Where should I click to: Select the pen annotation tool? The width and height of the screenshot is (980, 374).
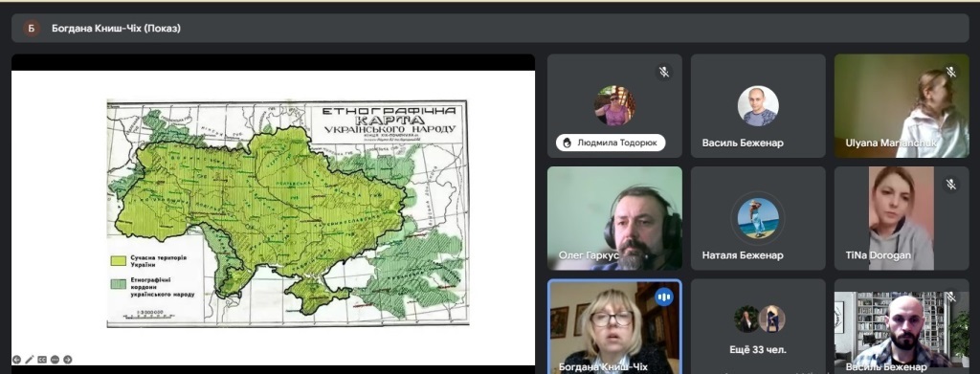point(30,360)
